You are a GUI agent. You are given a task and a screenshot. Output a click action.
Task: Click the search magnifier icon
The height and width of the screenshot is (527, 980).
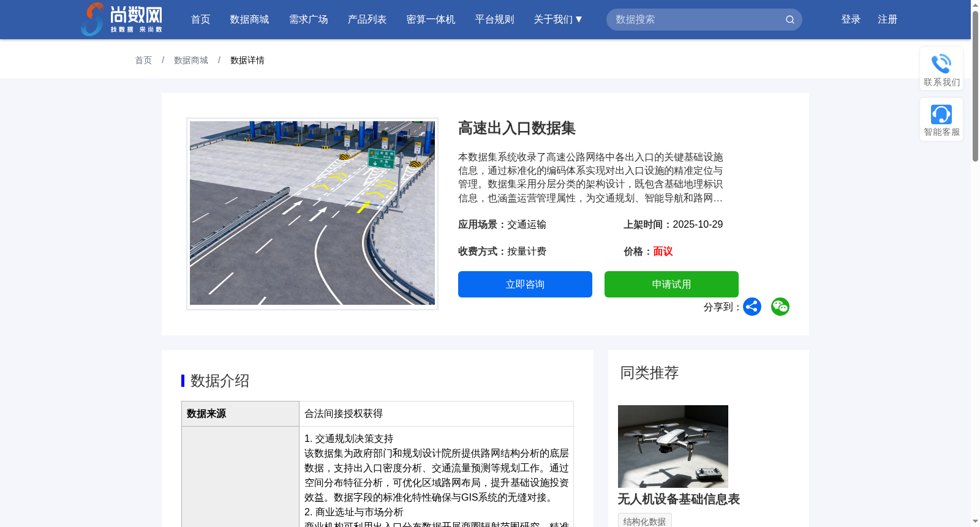tap(790, 20)
